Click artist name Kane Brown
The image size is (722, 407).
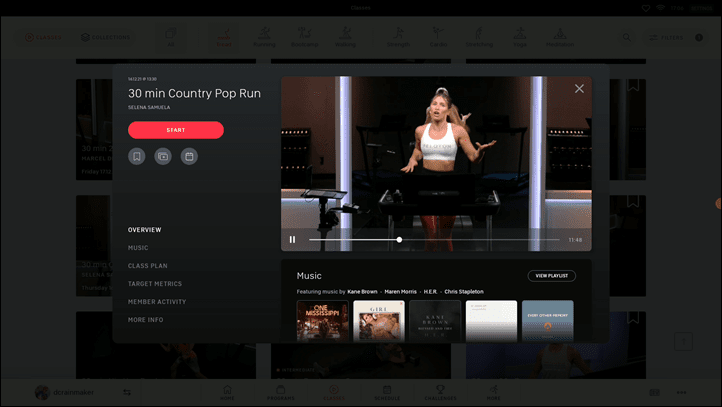[x=362, y=291]
